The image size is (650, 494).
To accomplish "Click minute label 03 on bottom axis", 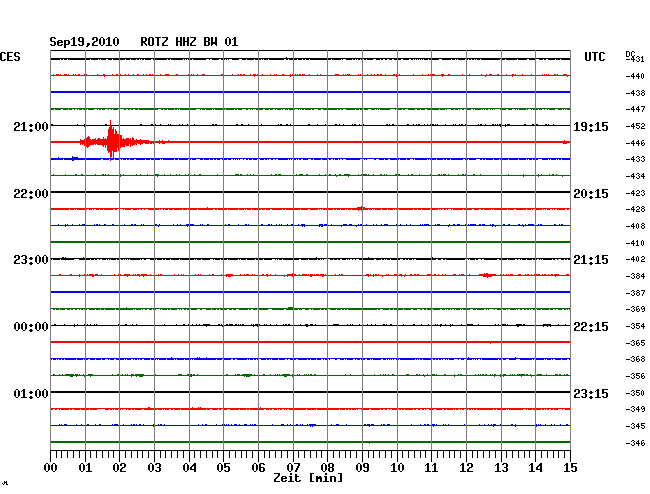I will (x=154, y=468).
